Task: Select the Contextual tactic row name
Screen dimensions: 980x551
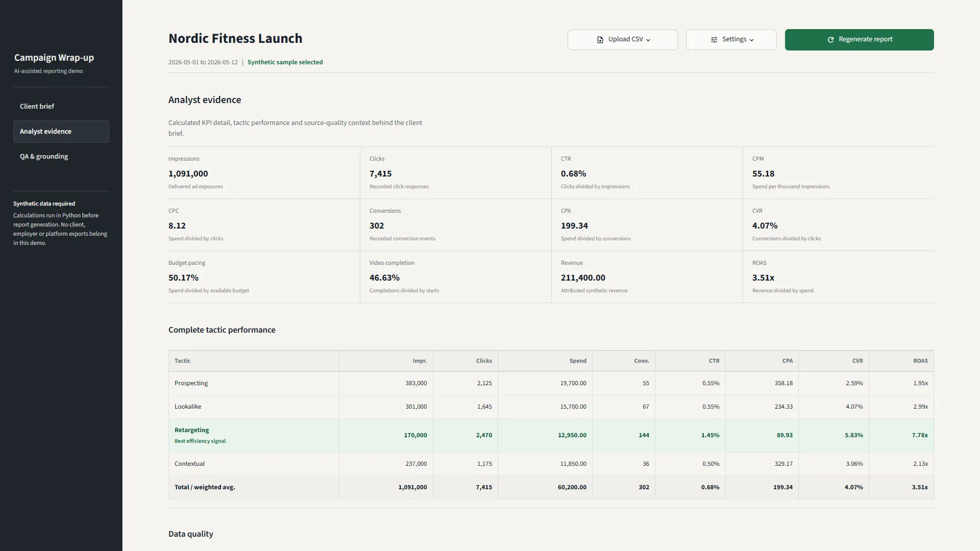Action: (189, 464)
